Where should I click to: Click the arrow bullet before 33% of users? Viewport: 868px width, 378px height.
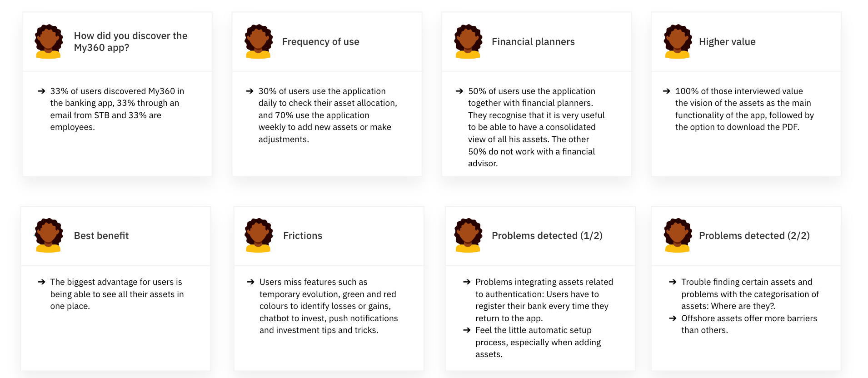pyautogui.click(x=41, y=91)
